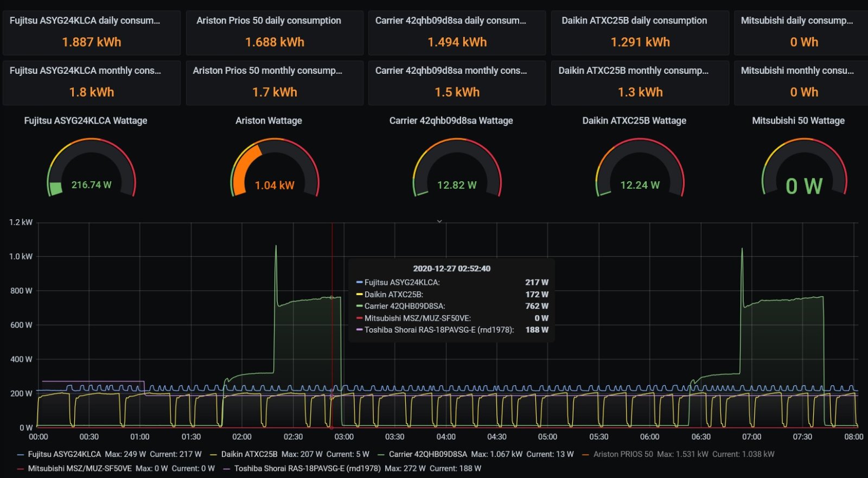The width and height of the screenshot is (868, 478).
Task: Click the 0 W Mitsubishi gauge
Action: click(x=804, y=168)
